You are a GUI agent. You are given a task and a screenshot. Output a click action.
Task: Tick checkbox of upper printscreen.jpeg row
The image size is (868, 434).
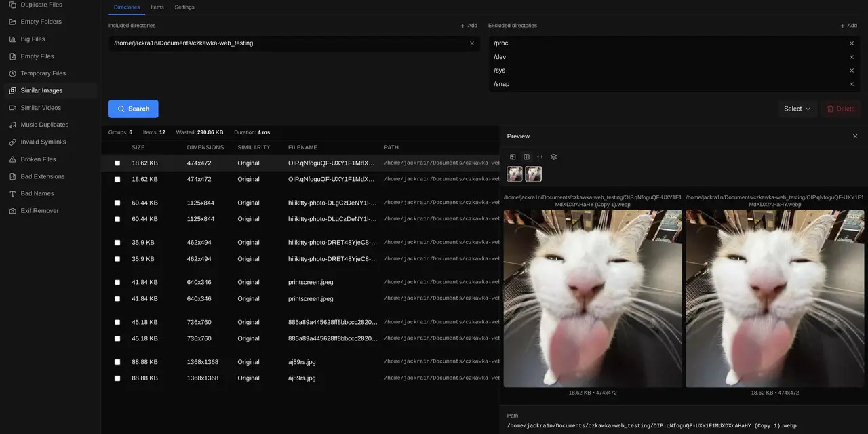(117, 282)
